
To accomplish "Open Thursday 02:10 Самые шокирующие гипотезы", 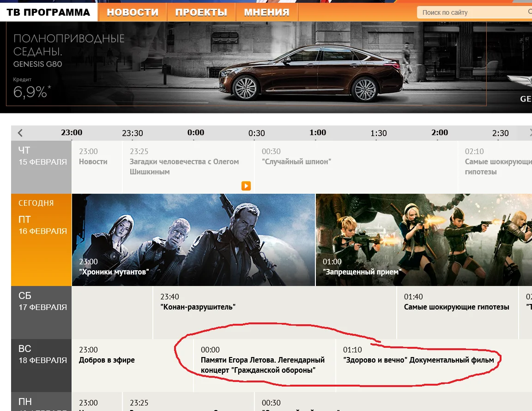I will click(x=495, y=167).
